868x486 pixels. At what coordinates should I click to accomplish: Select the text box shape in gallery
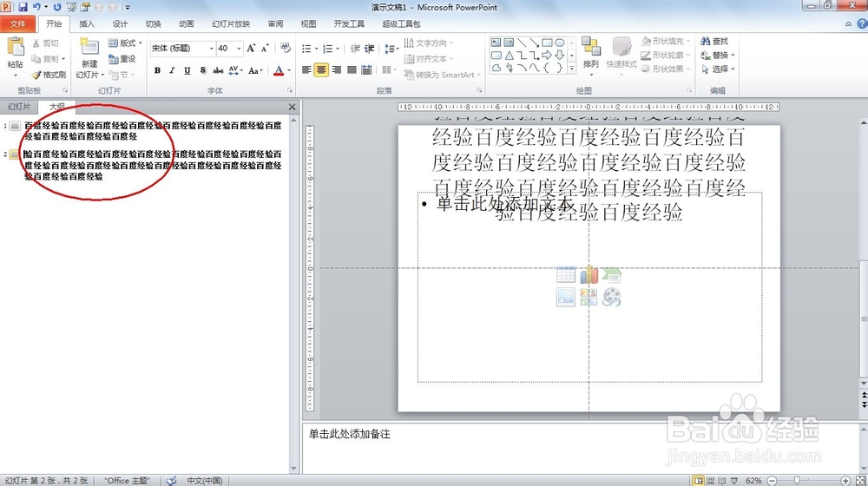pos(496,43)
